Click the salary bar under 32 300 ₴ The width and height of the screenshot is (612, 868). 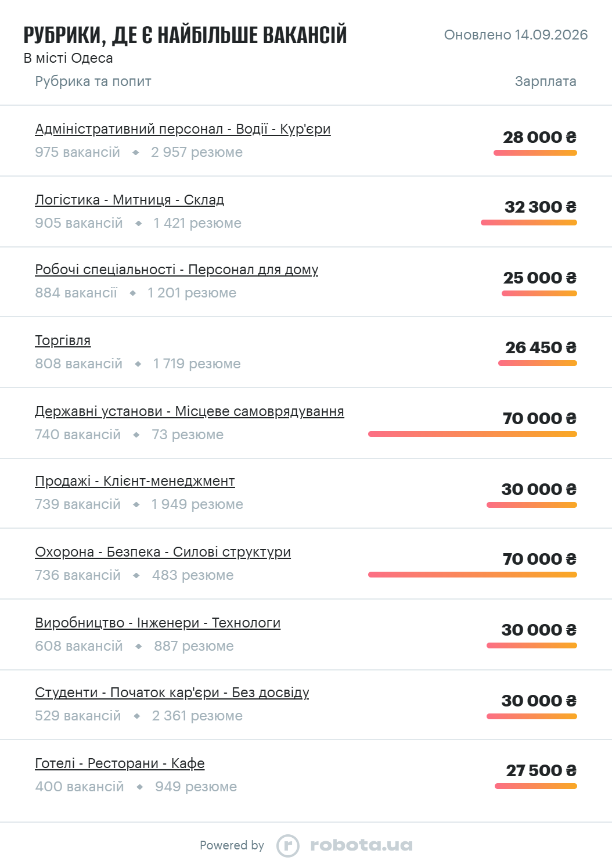[529, 223]
